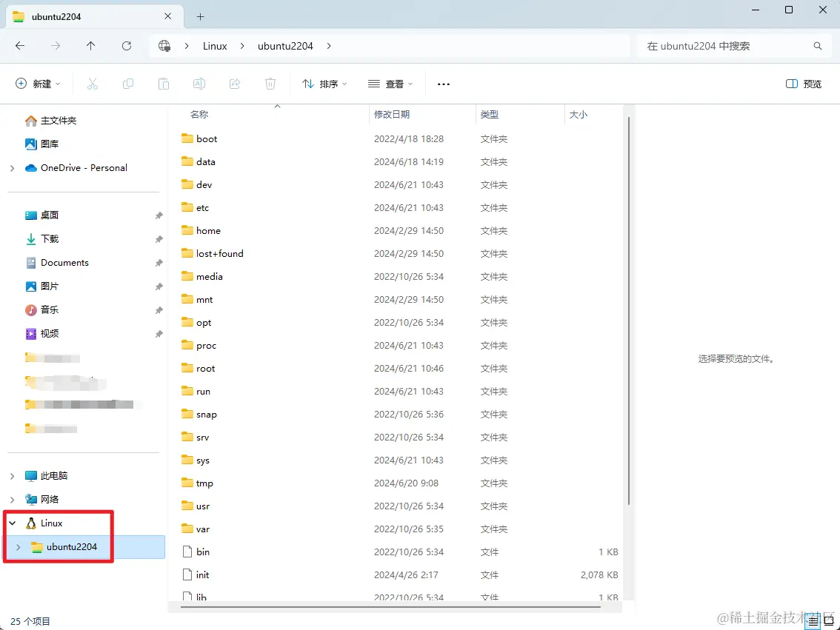Refresh the current folder view
The width and height of the screenshot is (840, 630).
[x=127, y=46]
